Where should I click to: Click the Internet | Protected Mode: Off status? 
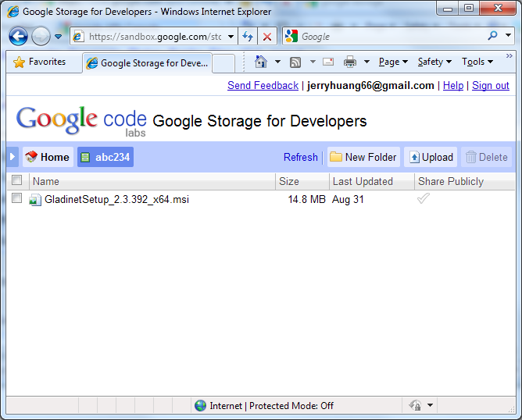(271, 406)
